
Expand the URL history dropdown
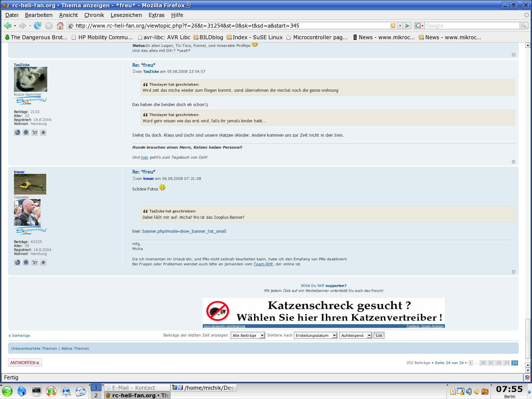[x=400, y=26]
